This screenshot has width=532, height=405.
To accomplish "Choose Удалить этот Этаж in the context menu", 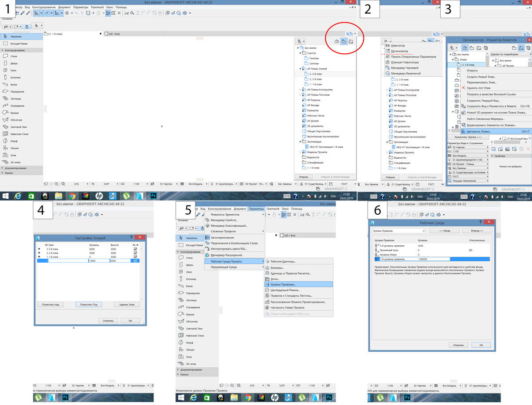I will coord(496,88).
